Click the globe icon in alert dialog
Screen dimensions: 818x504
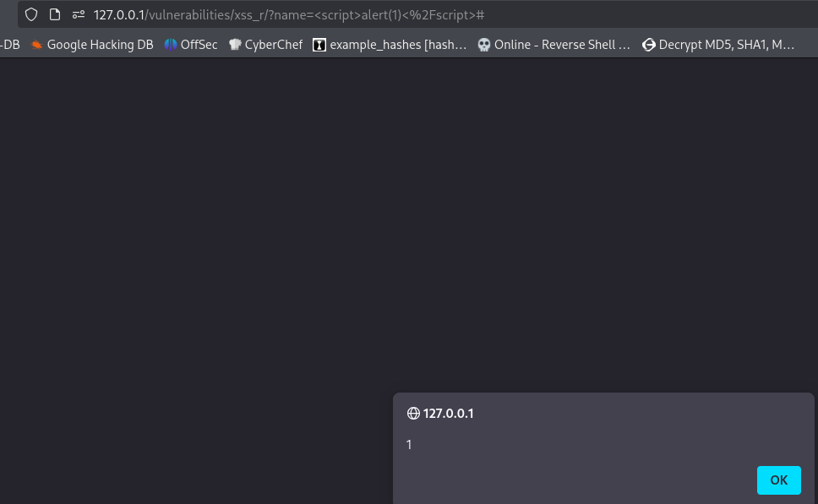coord(413,414)
